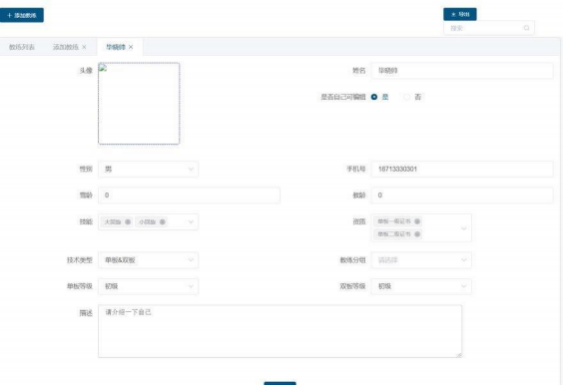Switch to the 教练列表 tab
The width and height of the screenshot is (564, 386).
pos(22,47)
